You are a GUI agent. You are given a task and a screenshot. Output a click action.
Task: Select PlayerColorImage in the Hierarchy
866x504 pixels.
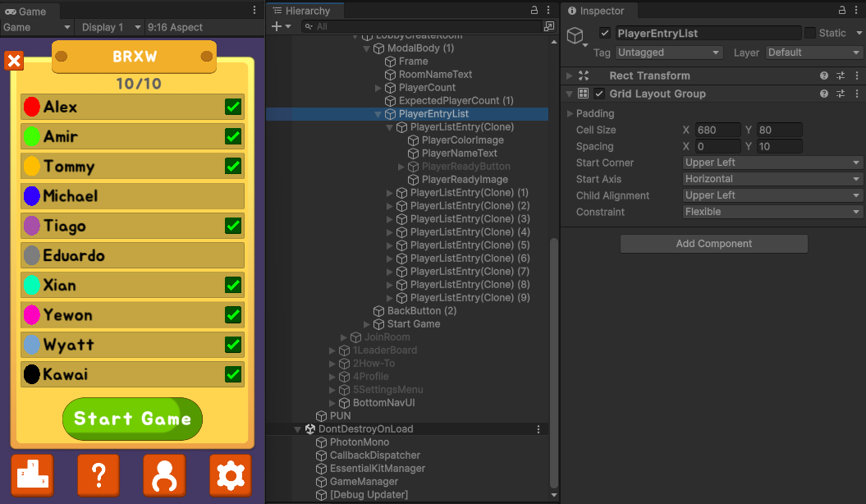pyautogui.click(x=462, y=140)
